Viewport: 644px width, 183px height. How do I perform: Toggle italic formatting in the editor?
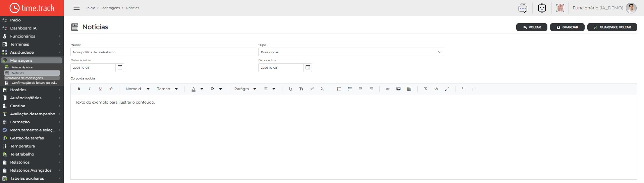pos(90,89)
